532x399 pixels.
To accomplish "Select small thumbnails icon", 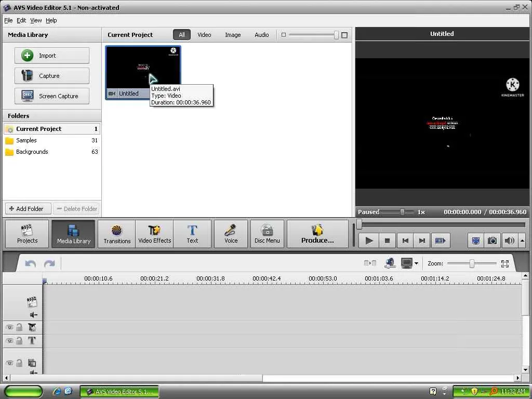I will [284, 35].
